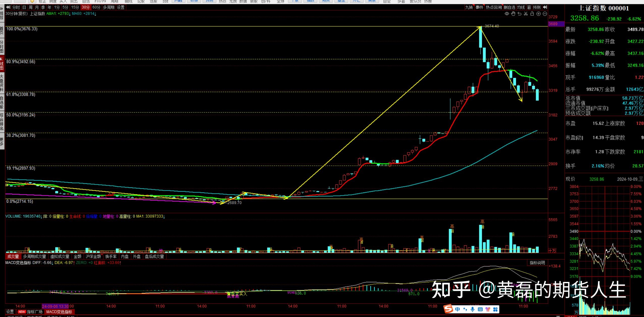Open 设置 at the bottom left
The height and width of the screenshot is (317, 644).
pyautogui.click(x=10, y=312)
